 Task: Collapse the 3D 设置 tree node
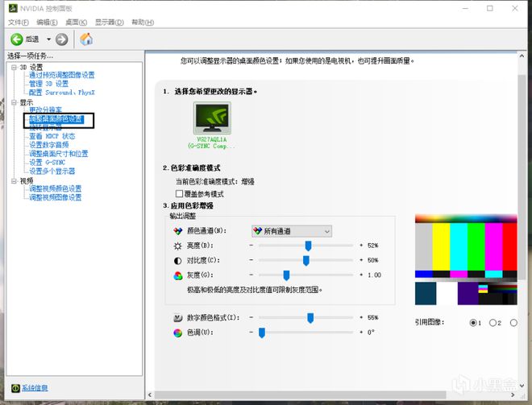tap(14, 67)
